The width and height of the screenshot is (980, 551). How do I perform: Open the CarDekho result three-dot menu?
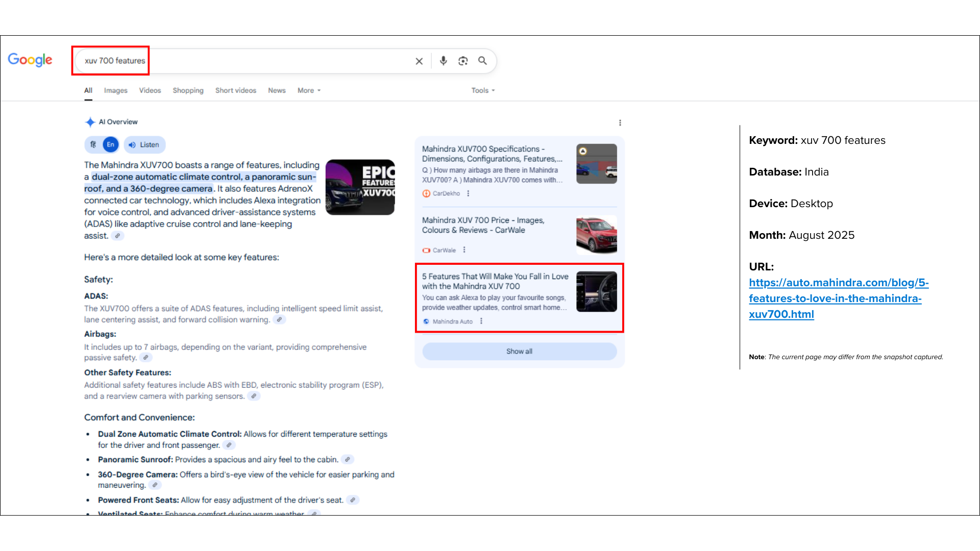468,193
